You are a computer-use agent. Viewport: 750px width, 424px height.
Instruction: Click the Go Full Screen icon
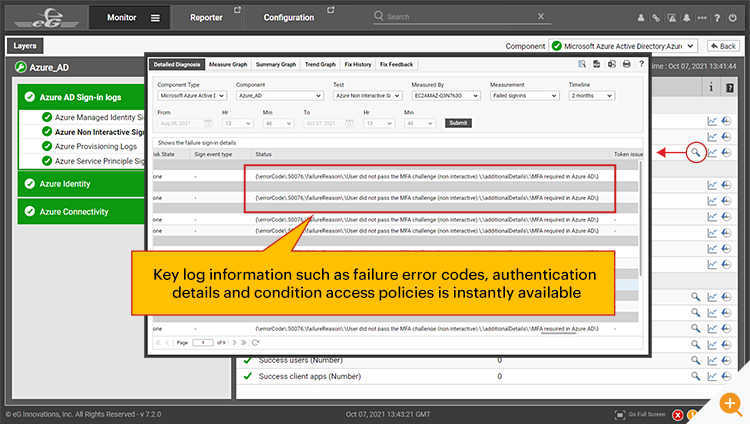[x=620, y=414]
